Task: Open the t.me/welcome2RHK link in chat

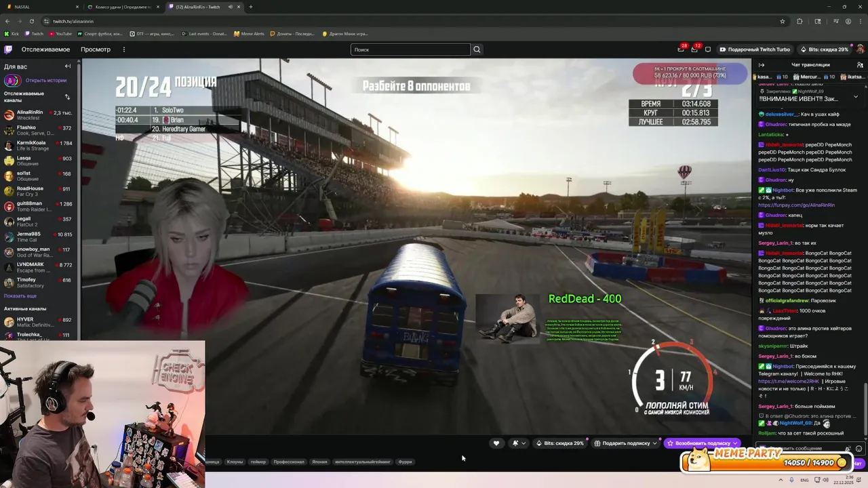Action: pos(789,381)
